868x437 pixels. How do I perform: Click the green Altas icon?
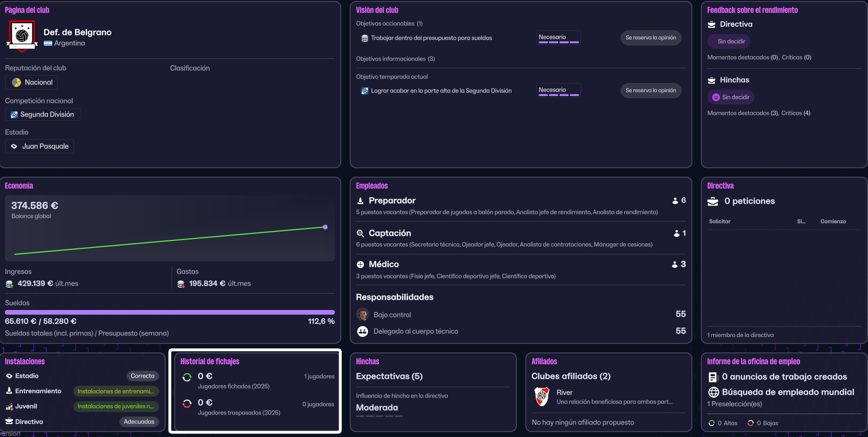click(x=711, y=423)
